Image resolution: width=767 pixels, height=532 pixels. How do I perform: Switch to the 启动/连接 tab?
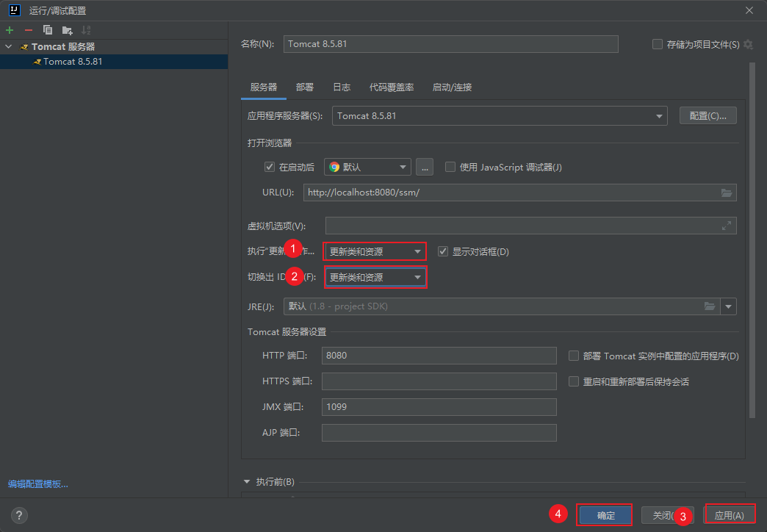(452, 87)
